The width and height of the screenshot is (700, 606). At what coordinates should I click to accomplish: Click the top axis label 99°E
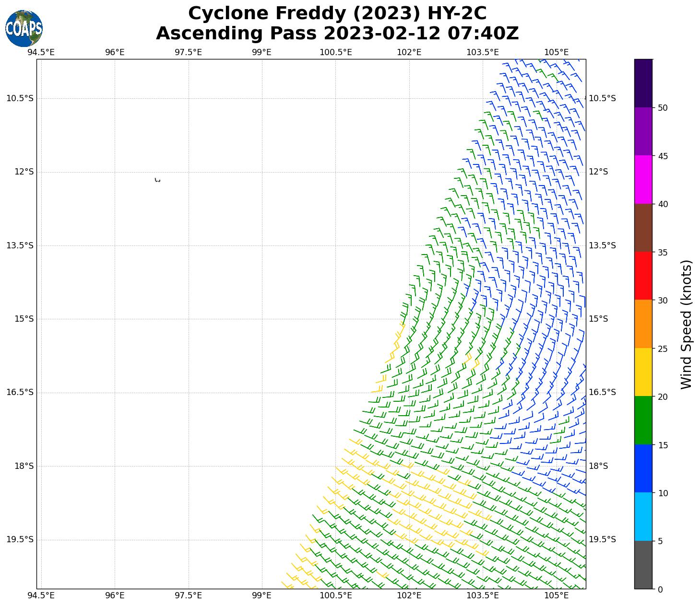pos(262,52)
